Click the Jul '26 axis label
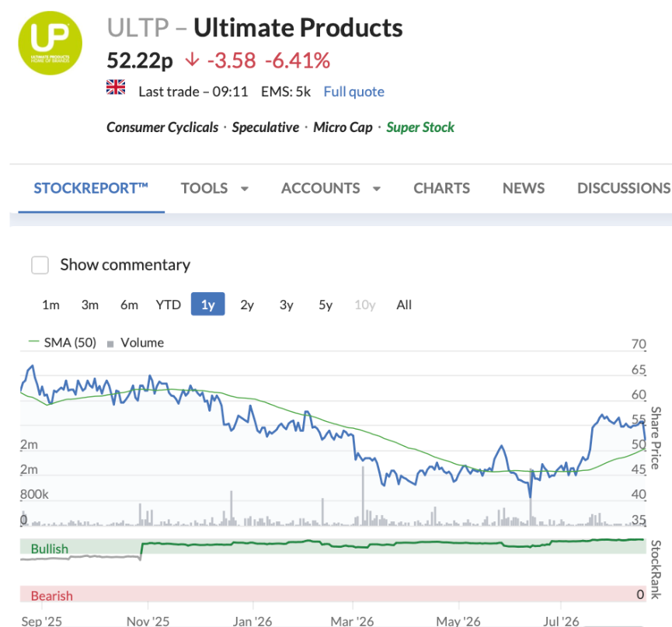Viewport: 672px width, 627px height. tap(561, 621)
